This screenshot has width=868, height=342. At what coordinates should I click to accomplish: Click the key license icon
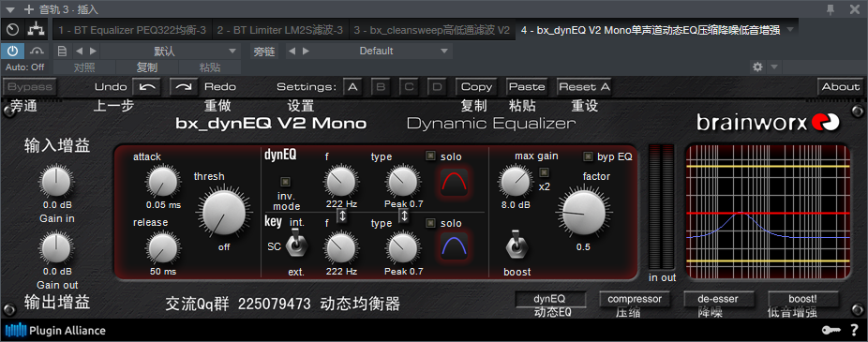(x=830, y=331)
